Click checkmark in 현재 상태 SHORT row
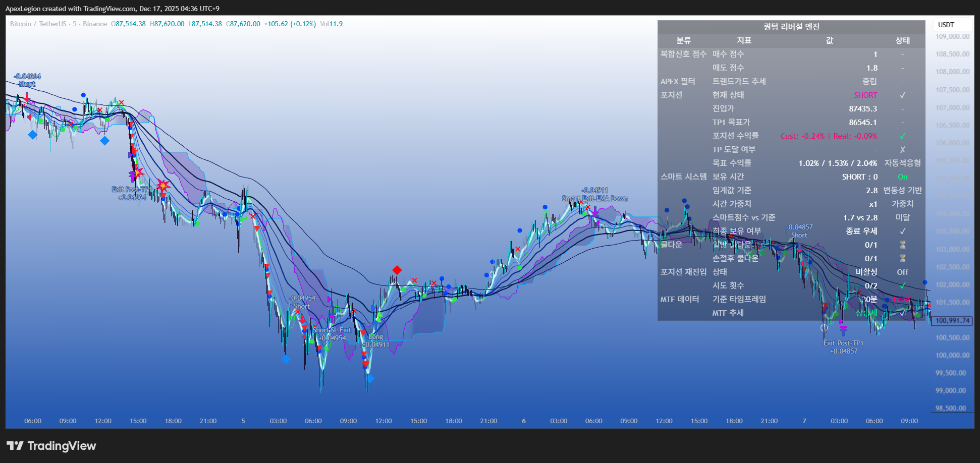 (902, 95)
